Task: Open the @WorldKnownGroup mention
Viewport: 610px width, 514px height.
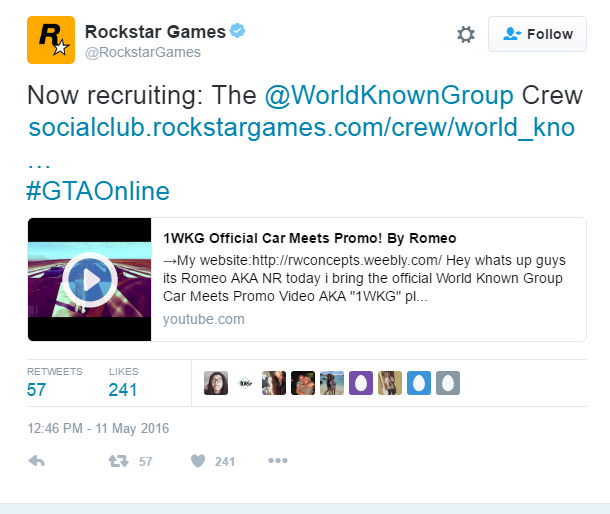Action: [x=389, y=95]
